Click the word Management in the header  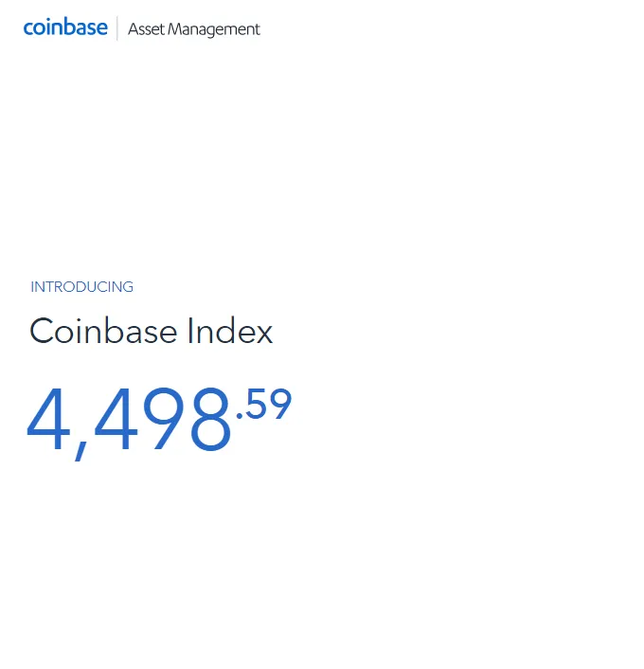click(214, 30)
